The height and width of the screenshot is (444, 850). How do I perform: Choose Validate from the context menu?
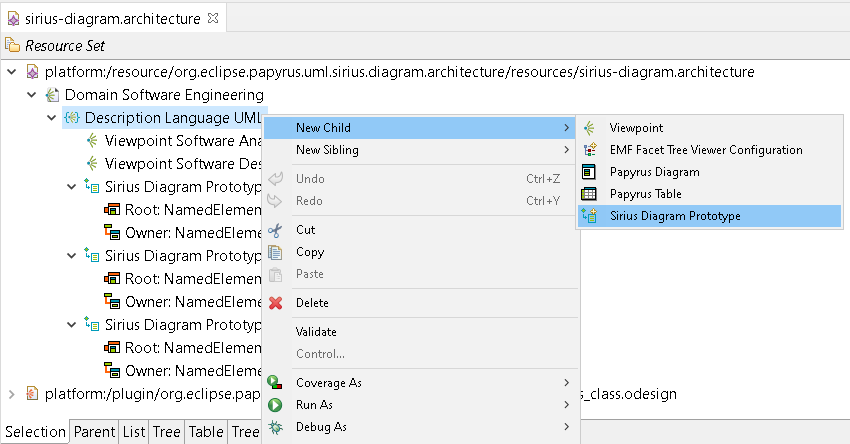[421, 332]
